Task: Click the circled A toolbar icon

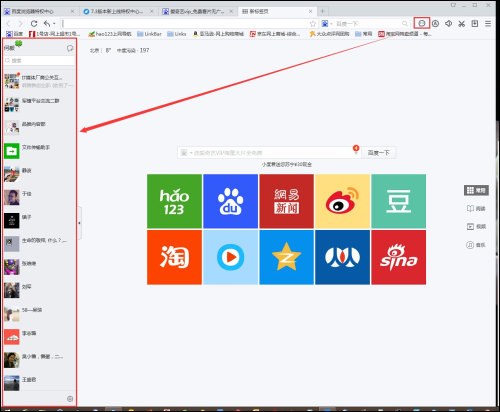Action: [435, 23]
